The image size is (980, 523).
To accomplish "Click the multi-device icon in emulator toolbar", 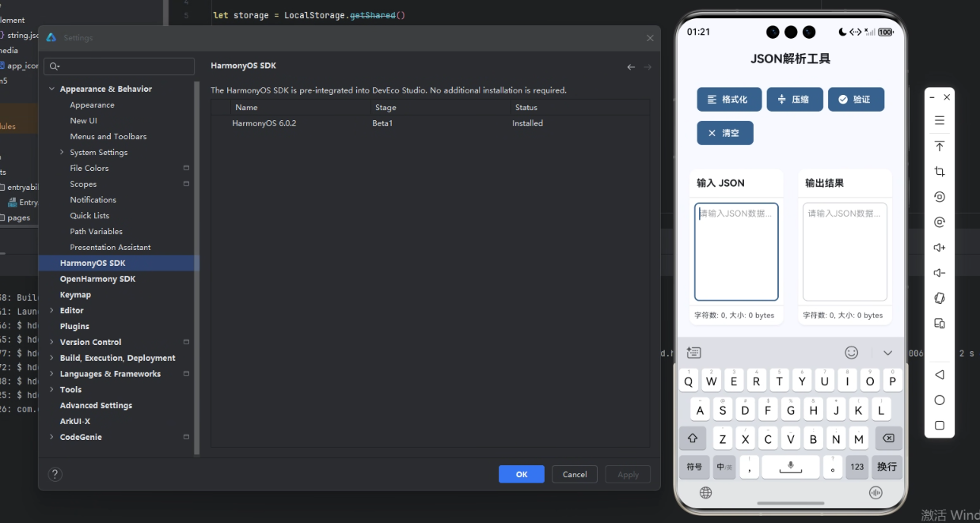I will [x=940, y=324].
